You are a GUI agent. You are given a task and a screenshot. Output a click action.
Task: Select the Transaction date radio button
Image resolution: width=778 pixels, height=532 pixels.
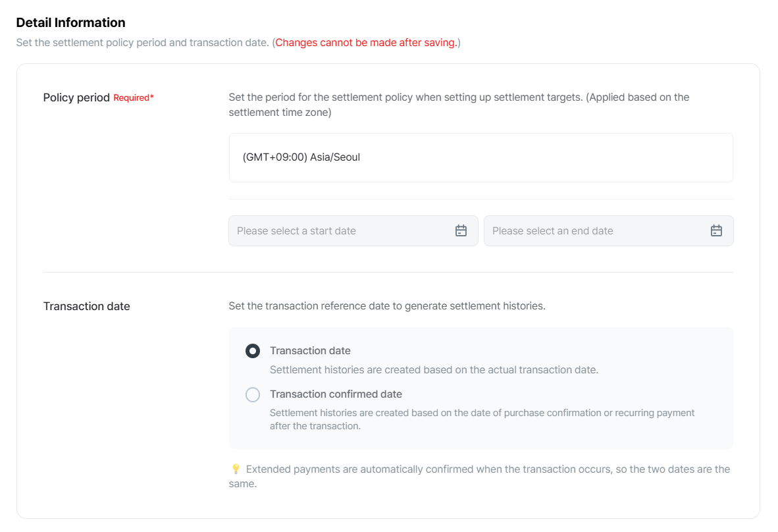click(x=253, y=352)
